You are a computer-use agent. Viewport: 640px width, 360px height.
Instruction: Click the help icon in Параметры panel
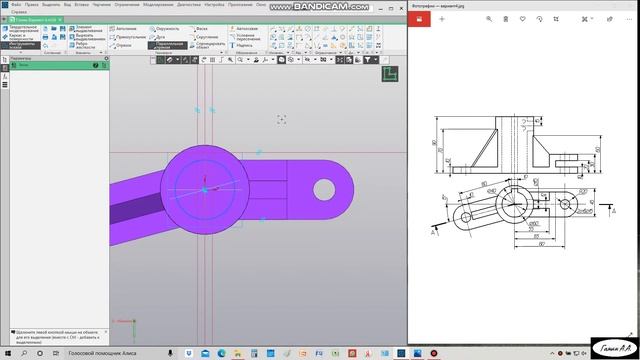95,65
